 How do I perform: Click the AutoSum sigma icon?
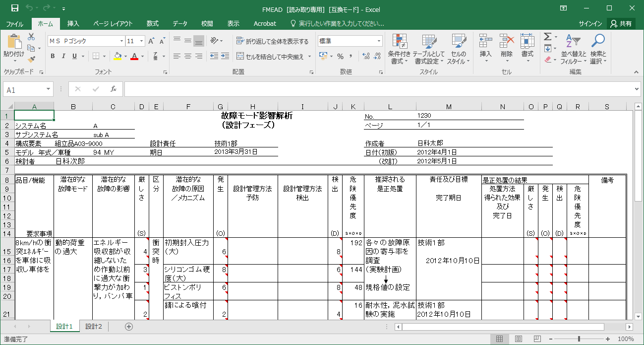[547, 37]
